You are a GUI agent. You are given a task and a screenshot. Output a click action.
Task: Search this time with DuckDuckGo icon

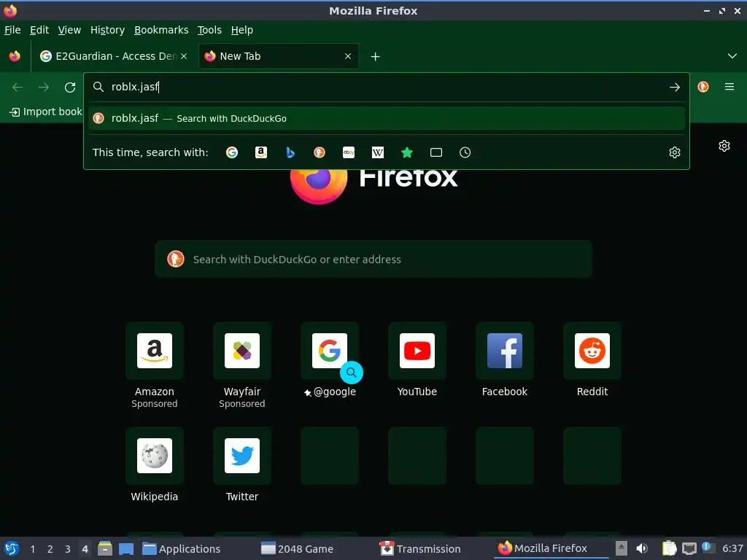[320, 152]
